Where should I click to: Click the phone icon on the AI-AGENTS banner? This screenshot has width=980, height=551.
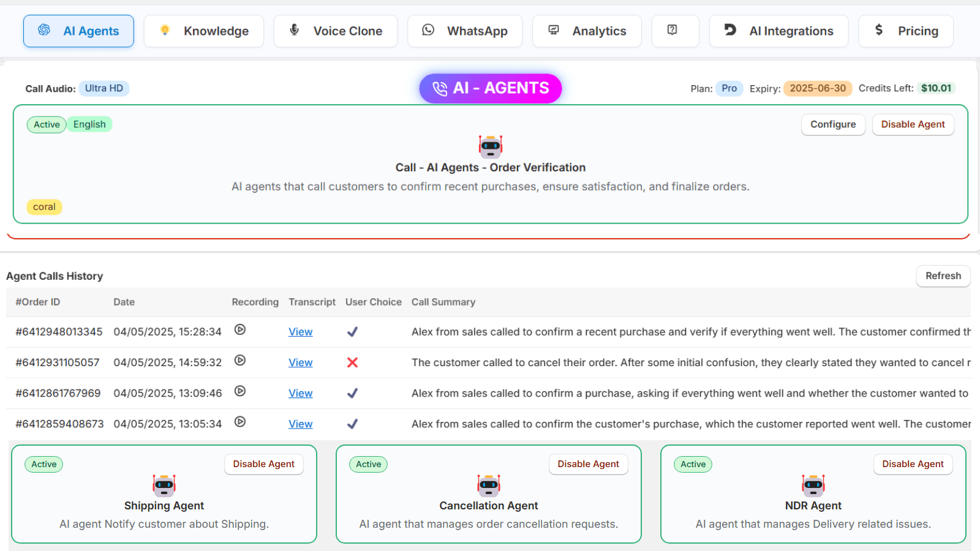(440, 88)
